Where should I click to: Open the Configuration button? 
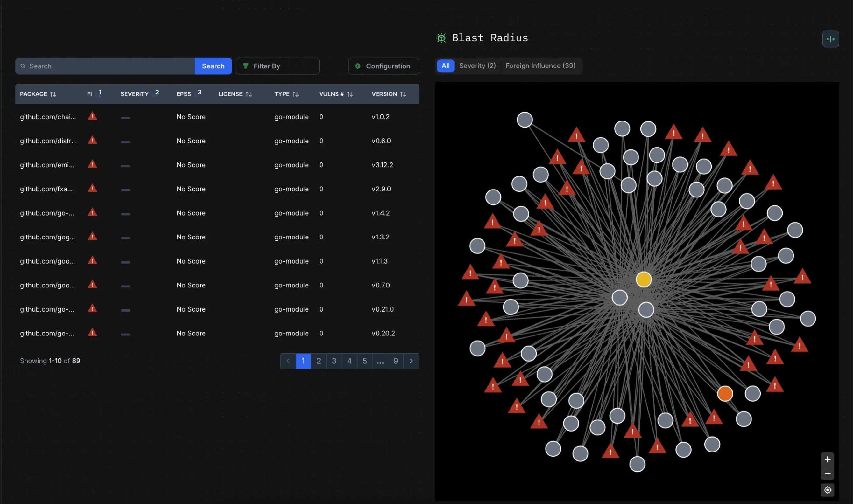point(383,66)
